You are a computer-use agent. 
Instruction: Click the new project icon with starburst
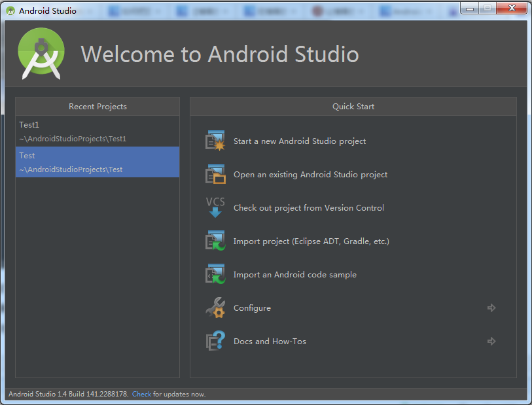point(215,141)
